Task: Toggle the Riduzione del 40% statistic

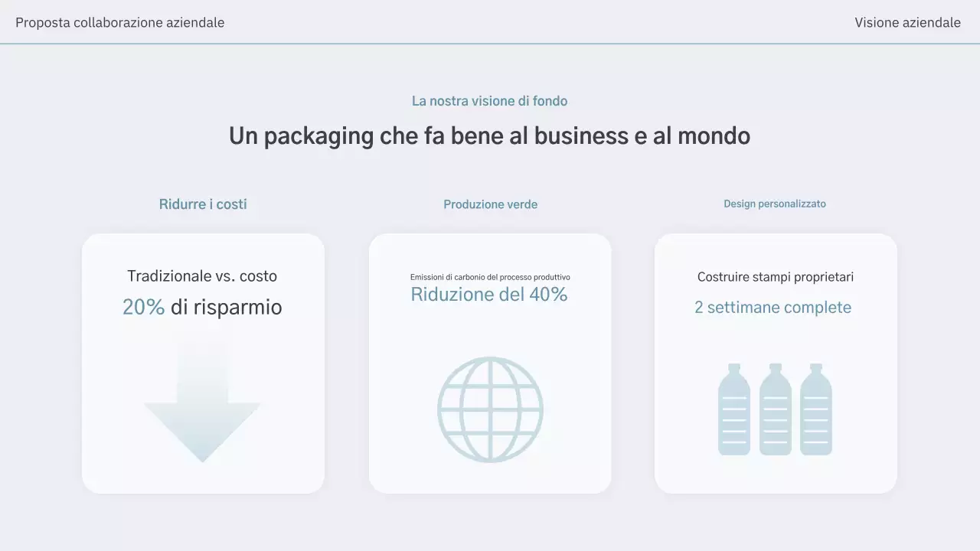Action: 490,294
